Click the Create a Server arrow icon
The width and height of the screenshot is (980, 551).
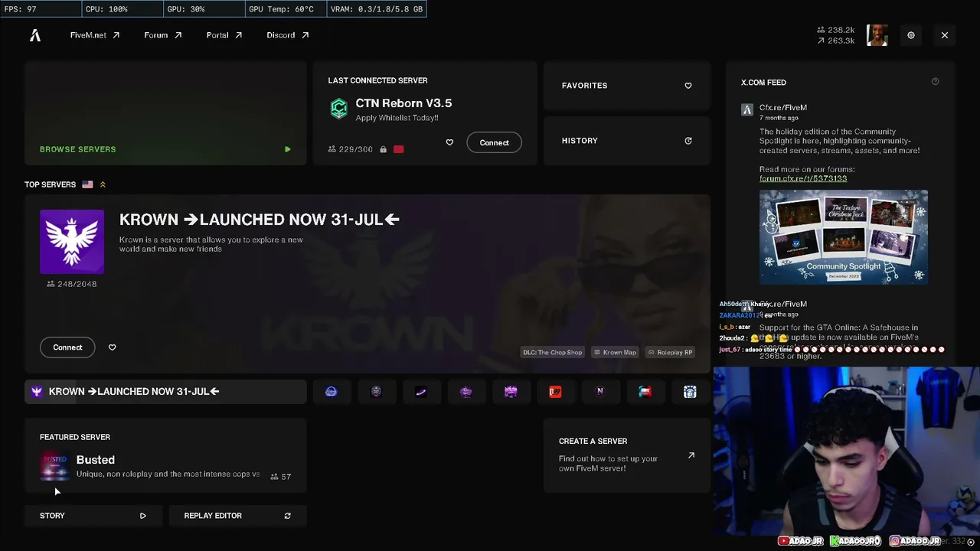click(x=691, y=455)
